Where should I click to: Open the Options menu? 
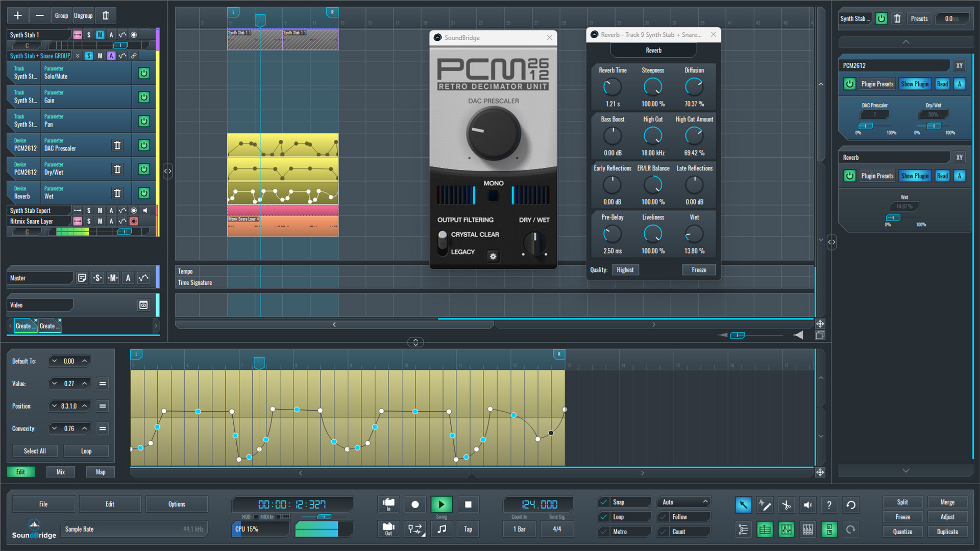tap(177, 504)
